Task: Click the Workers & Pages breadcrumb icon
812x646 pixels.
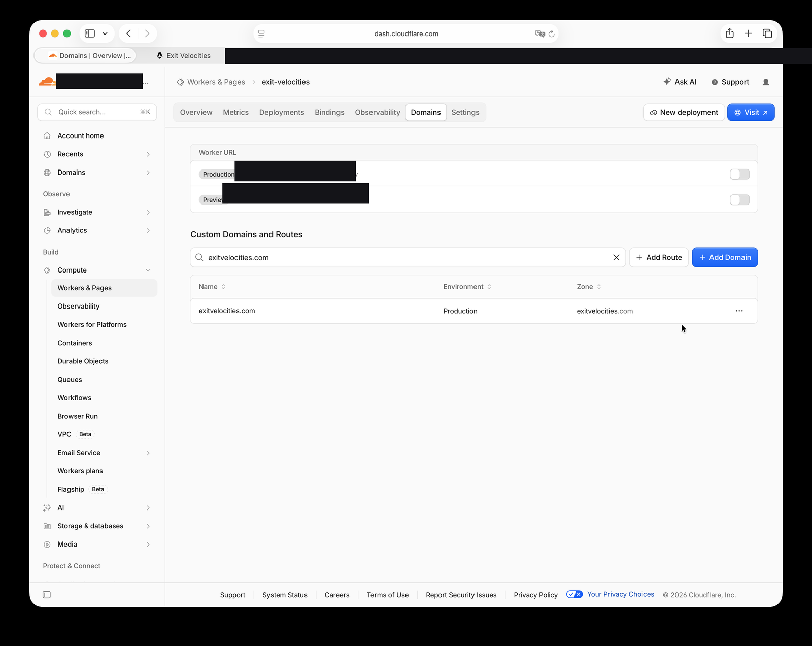Action: pyautogui.click(x=180, y=82)
